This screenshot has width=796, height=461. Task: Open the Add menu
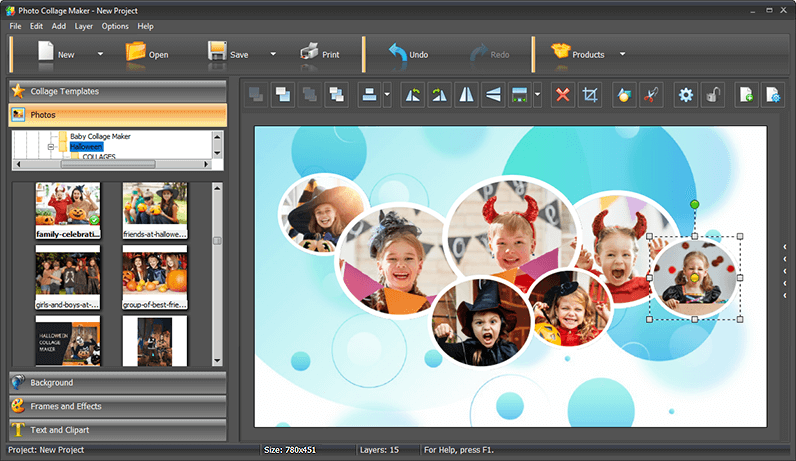(59, 26)
